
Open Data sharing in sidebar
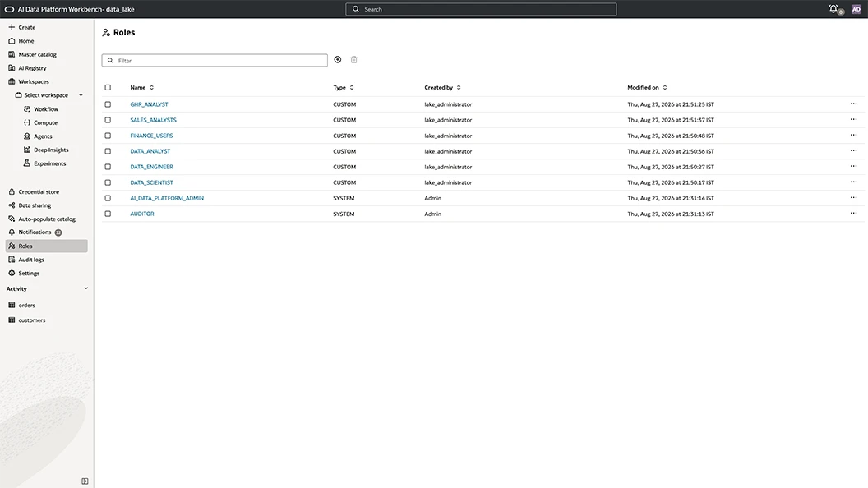[x=30, y=205]
